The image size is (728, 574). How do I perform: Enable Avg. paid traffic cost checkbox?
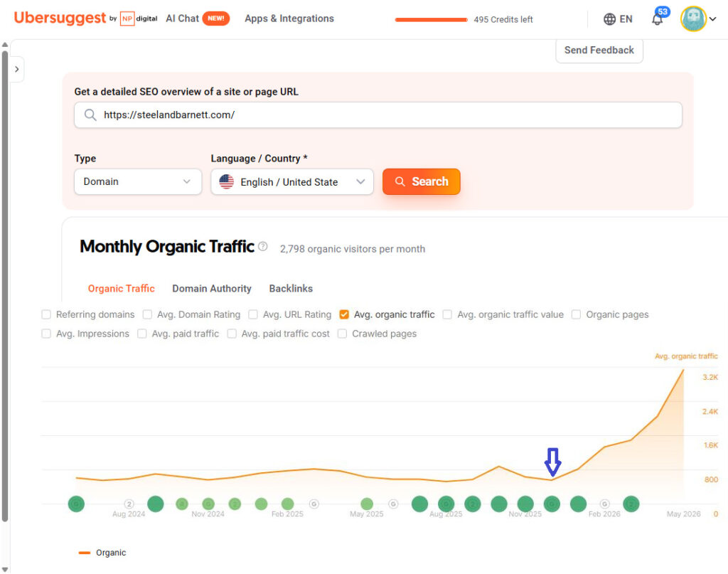point(232,334)
